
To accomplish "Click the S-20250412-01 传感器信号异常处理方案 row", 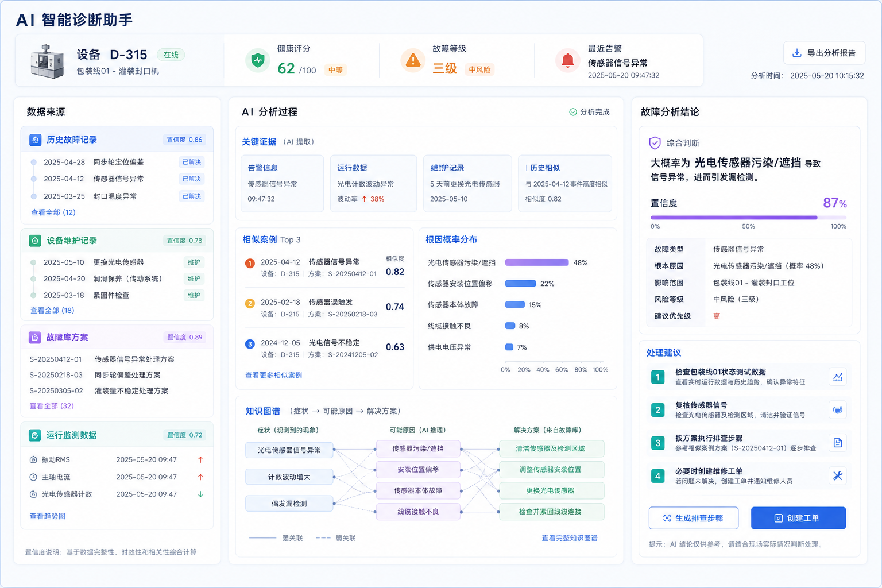I will click(102, 359).
